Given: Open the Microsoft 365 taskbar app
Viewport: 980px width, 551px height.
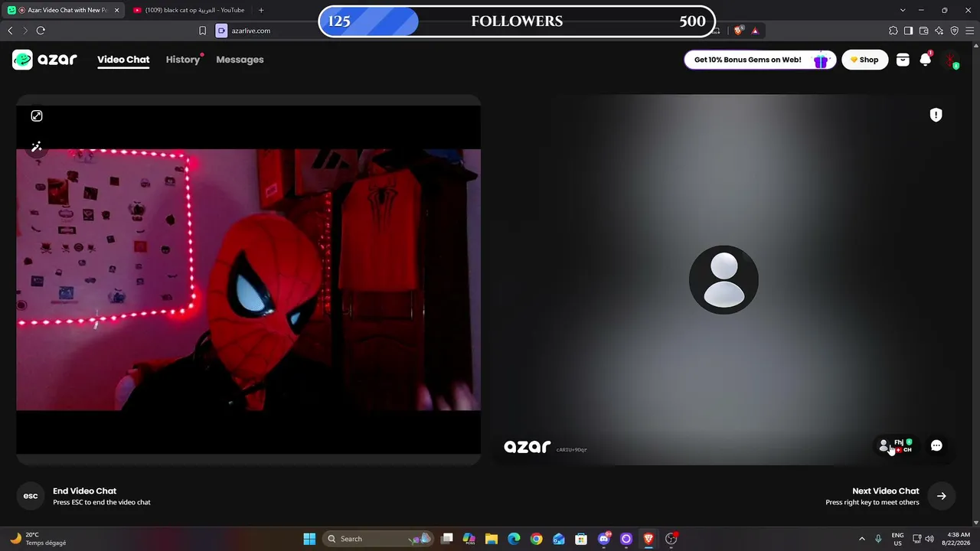Looking at the screenshot, I should click(x=469, y=539).
